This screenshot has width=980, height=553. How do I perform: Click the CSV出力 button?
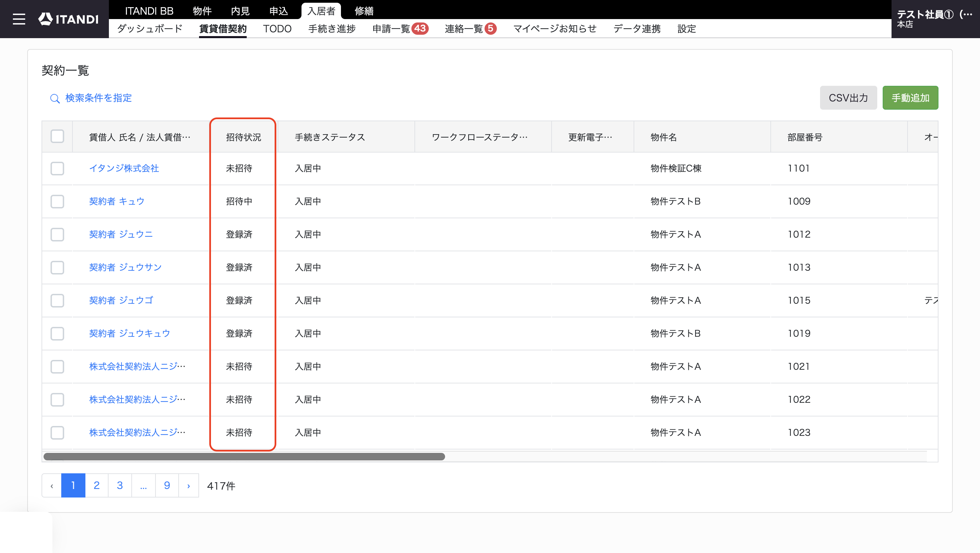[848, 98]
